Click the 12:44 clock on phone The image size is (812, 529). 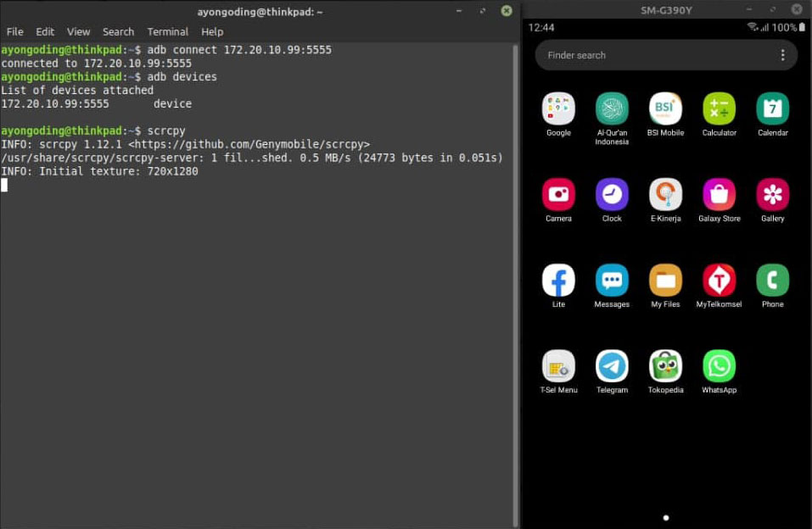(x=541, y=27)
